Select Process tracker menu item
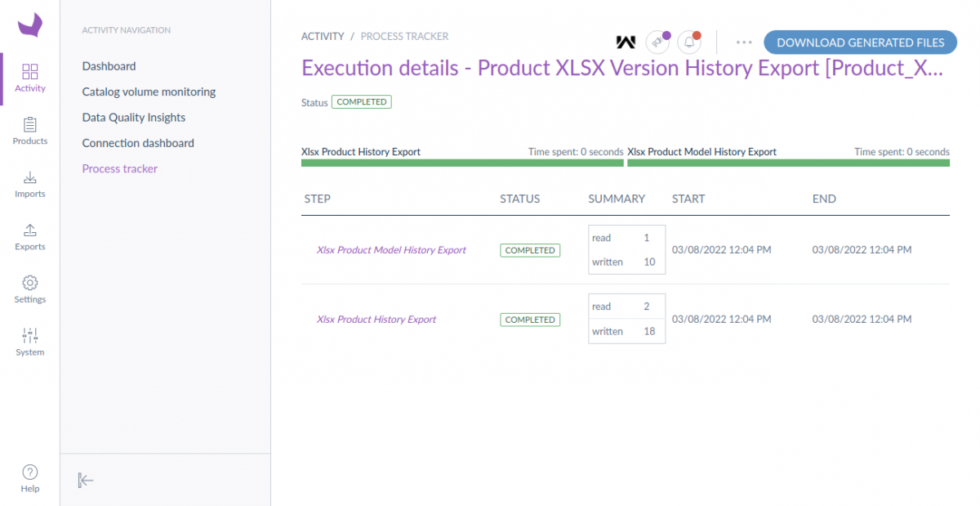The image size is (980, 506). point(120,168)
